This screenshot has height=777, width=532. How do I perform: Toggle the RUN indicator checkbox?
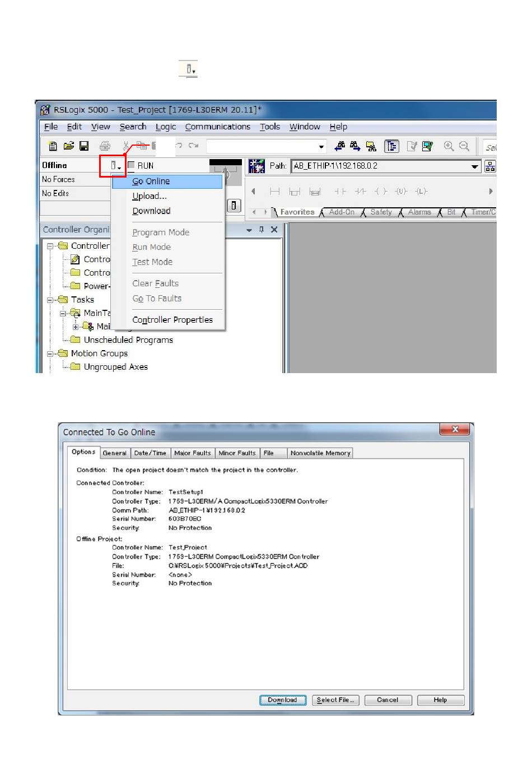(x=131, y=165)
